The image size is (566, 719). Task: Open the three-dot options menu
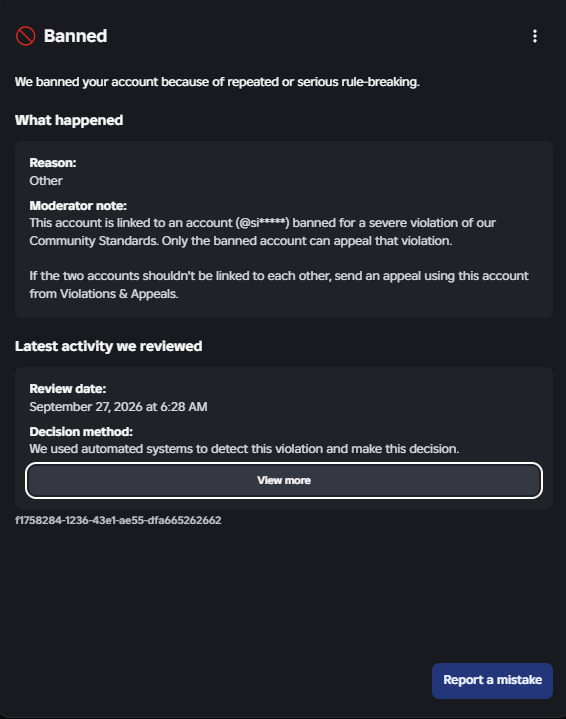click(x=535, y=36)
